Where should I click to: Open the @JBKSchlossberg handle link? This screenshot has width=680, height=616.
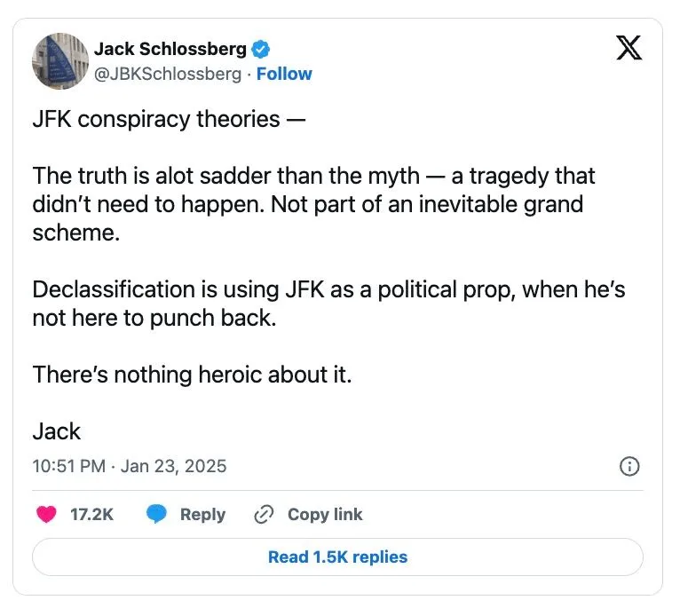[x=167, y=74]
